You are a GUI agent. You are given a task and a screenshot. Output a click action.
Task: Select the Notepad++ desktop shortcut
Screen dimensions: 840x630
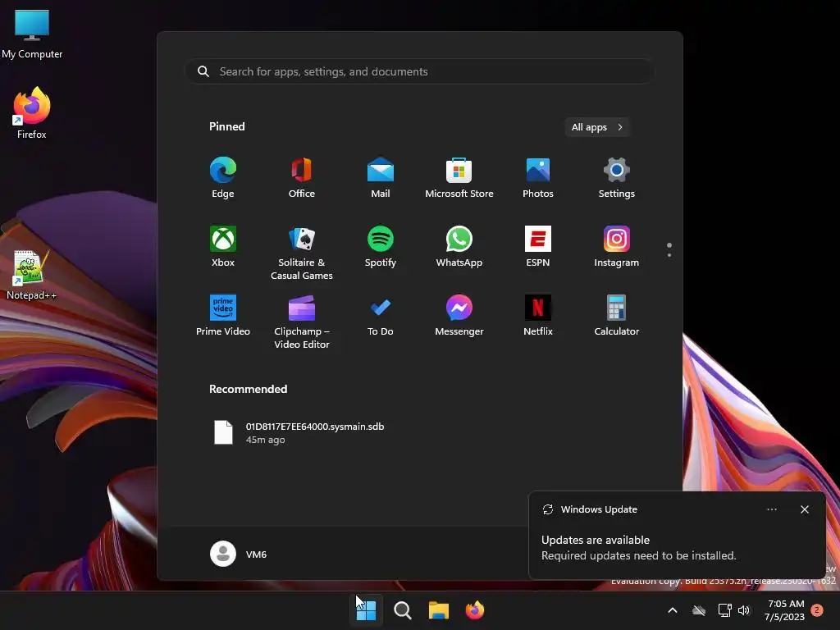coord(32,276)
